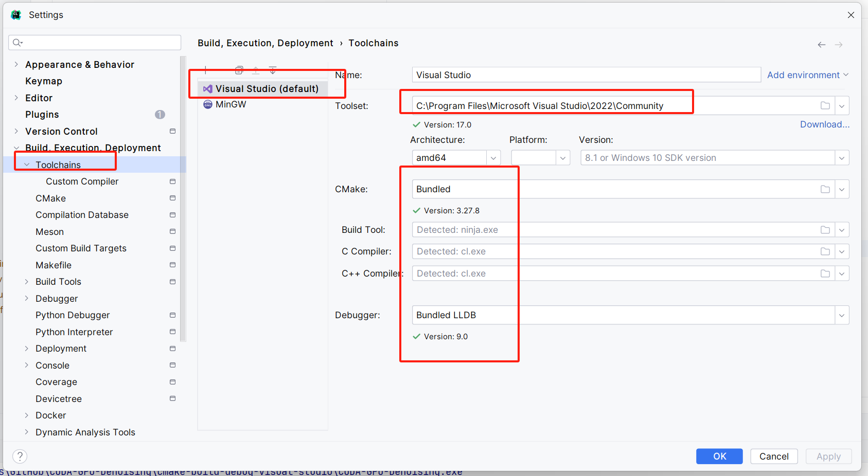868x476 pixels.
Task: Click the Download... link
Action: tap(825, 124)
